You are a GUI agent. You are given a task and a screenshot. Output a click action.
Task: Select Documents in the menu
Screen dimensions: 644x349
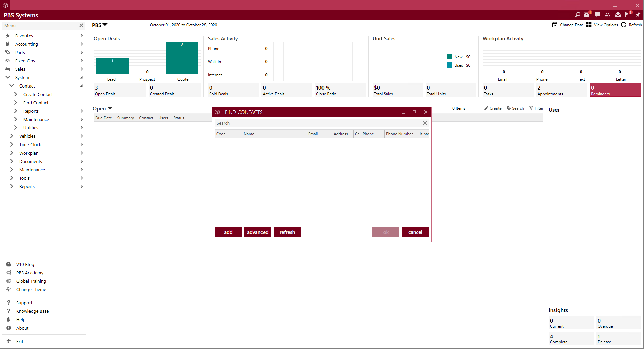31,161
